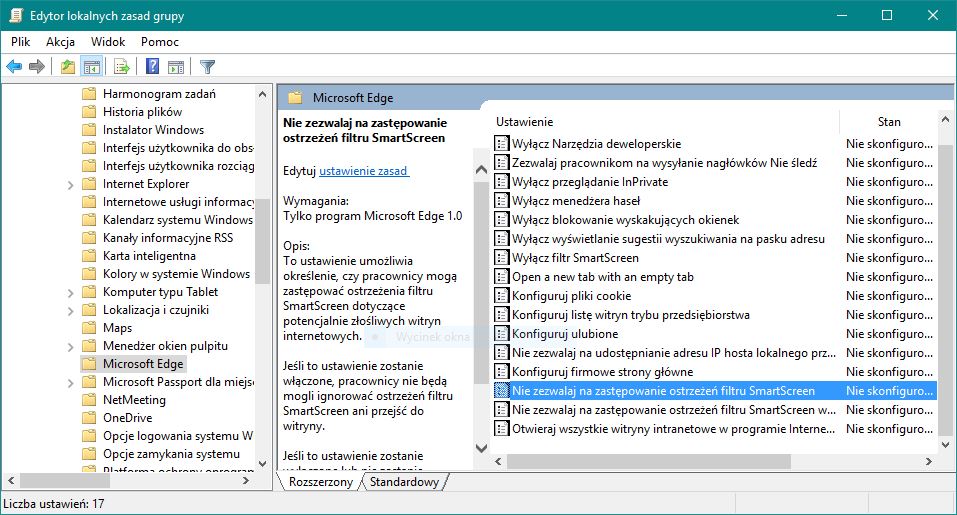
Task: Click the folder icon of OneDrive
Action: pyautogui.click(x=89, y=418)
